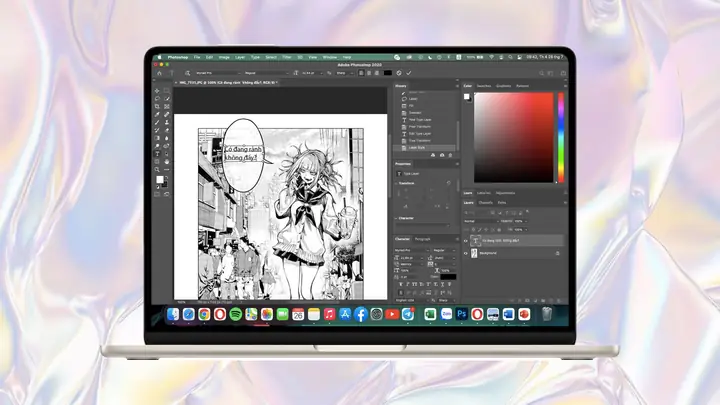Open the File menu

click(197, 57)
